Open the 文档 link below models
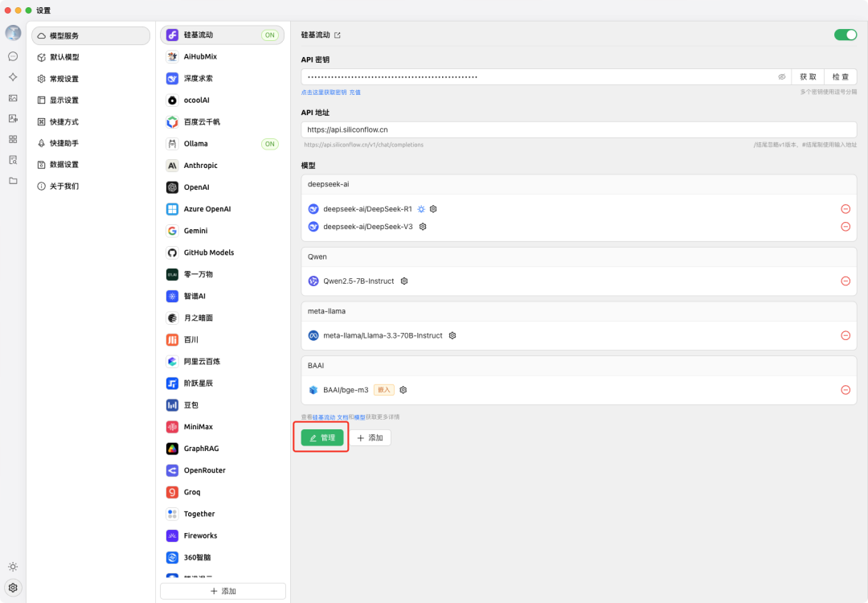868x603 pixels. click(342, 417)
